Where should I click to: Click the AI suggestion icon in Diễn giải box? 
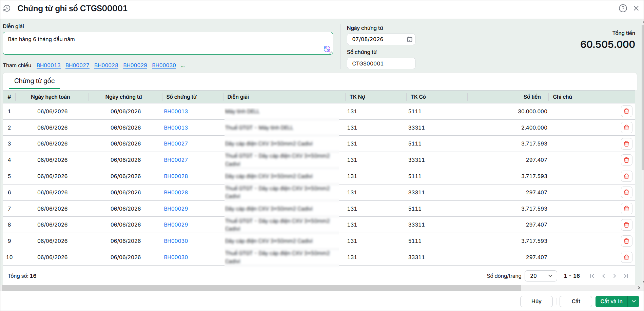327,49
